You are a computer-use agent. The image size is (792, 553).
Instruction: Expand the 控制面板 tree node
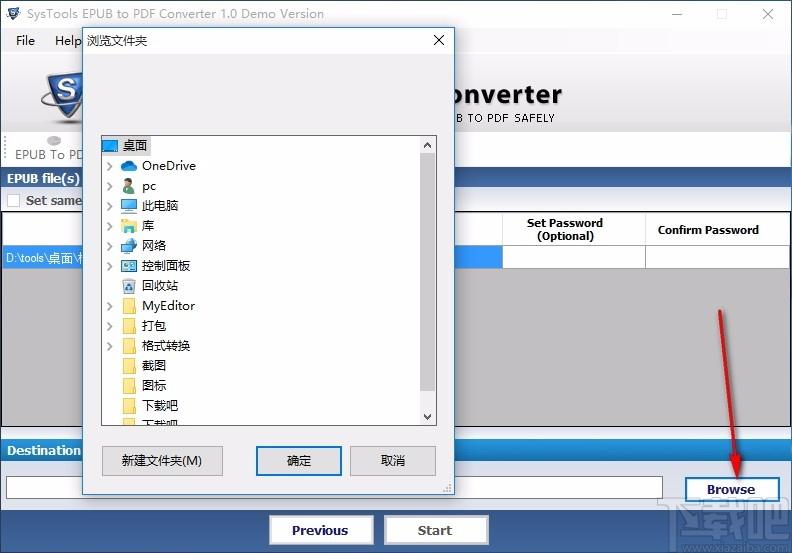(x=110, y=266)
